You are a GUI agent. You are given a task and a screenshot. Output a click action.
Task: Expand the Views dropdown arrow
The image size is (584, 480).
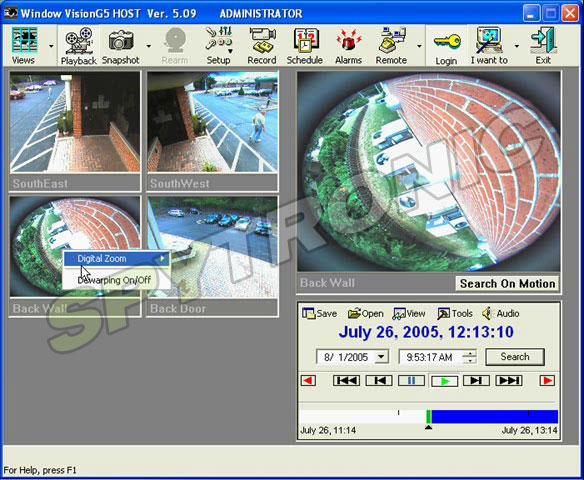tap(51, 46)
